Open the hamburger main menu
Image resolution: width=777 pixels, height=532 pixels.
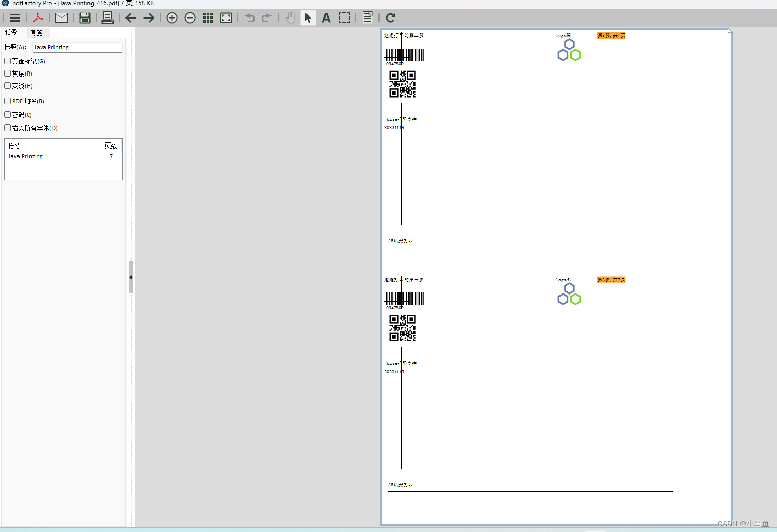click(15, 18)
